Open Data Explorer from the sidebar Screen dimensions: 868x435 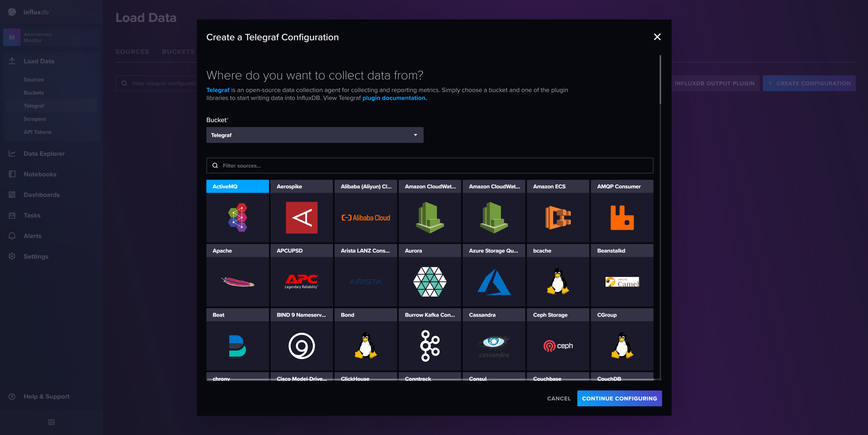(44, 154)
